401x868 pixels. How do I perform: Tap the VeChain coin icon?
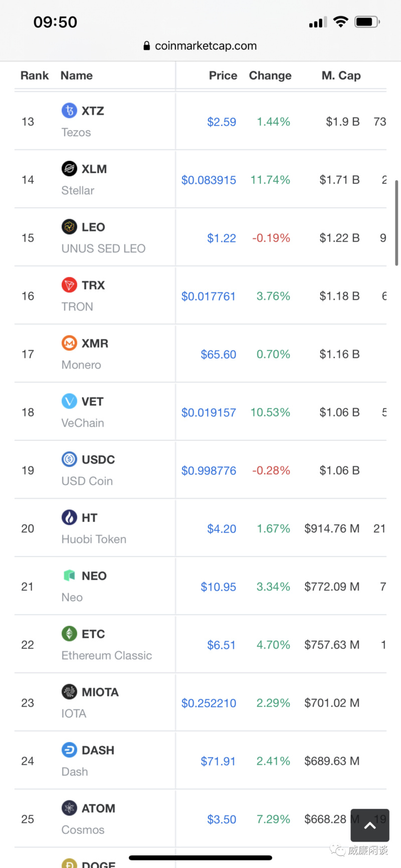click(x=69, y=401)
